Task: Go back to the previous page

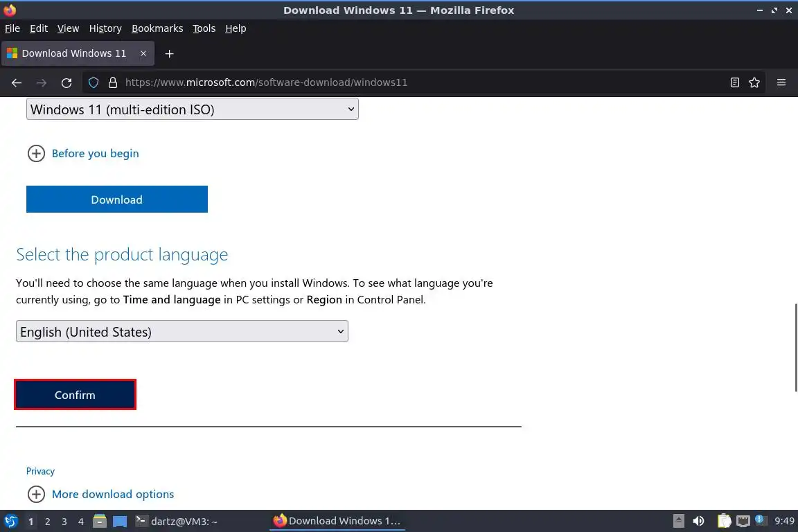Action: [17, 82]
